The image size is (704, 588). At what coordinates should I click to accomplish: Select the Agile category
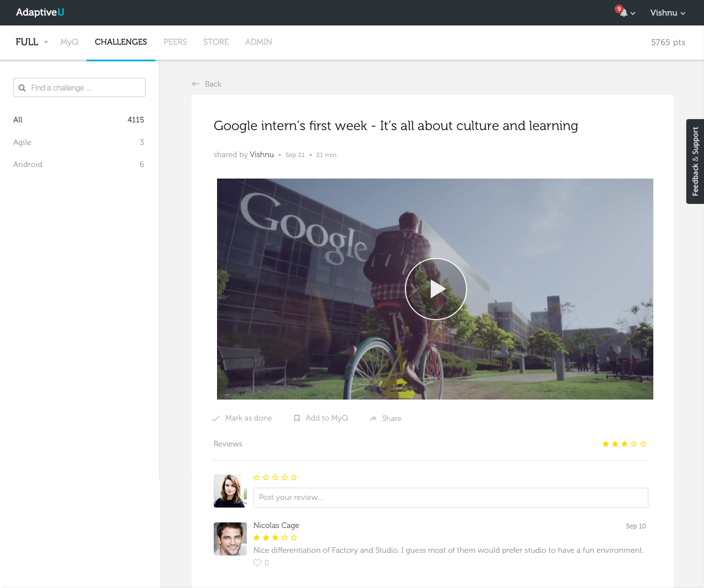point(79,142)
